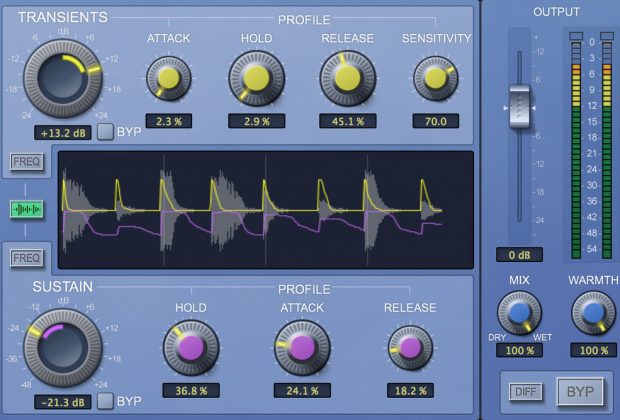Click the Sensitivity knob
Viewport: 620px width, 420px height.
point(436,78)
